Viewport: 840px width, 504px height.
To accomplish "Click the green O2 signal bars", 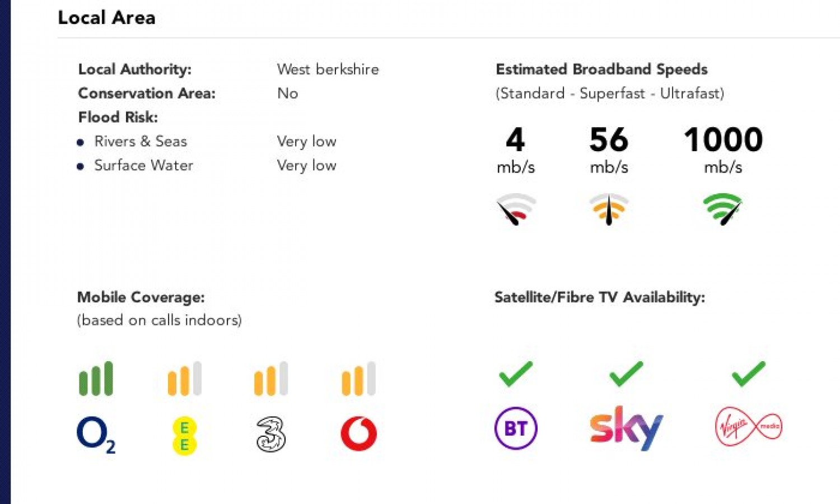I will click(x=96, y=379).
